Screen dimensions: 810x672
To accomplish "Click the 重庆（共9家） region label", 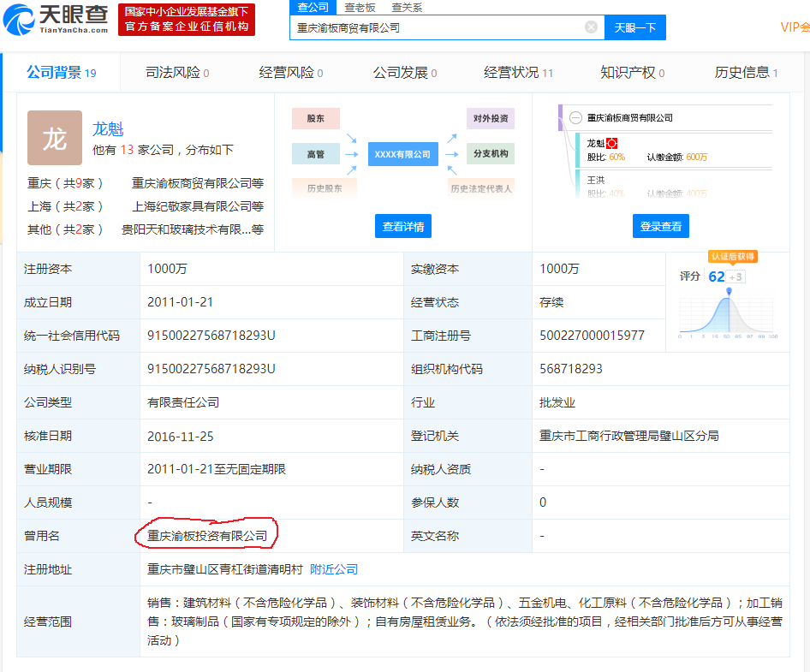I will [x=66, y=183].
